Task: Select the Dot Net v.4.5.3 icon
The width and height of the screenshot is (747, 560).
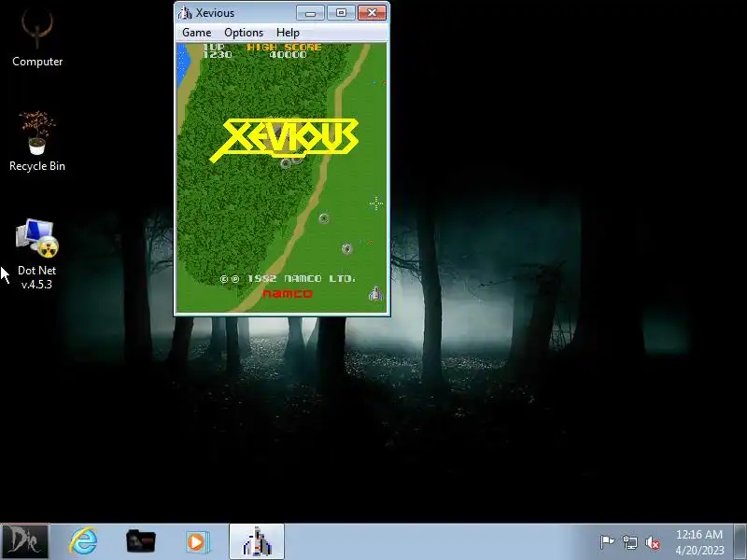Action: (36, 254)
